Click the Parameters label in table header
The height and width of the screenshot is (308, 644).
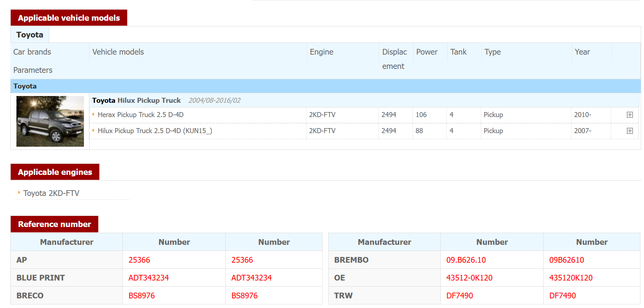pyautogui.click(x=33, y=70)
